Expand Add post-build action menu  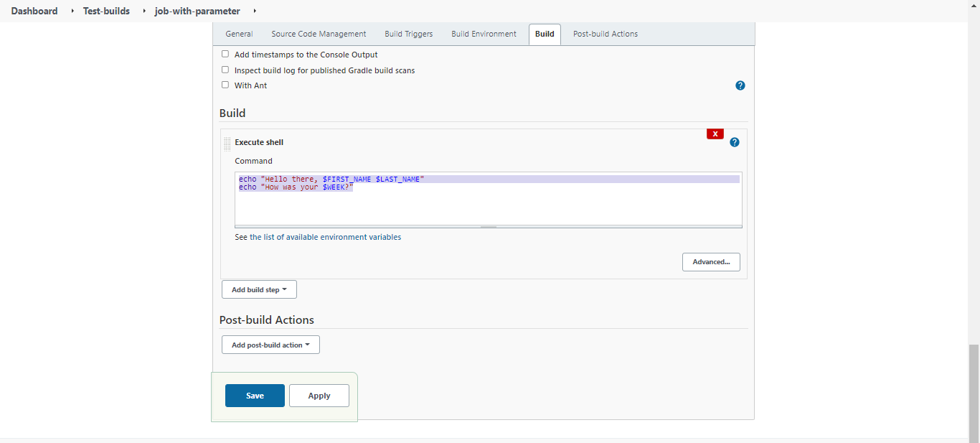pos(270,345)
